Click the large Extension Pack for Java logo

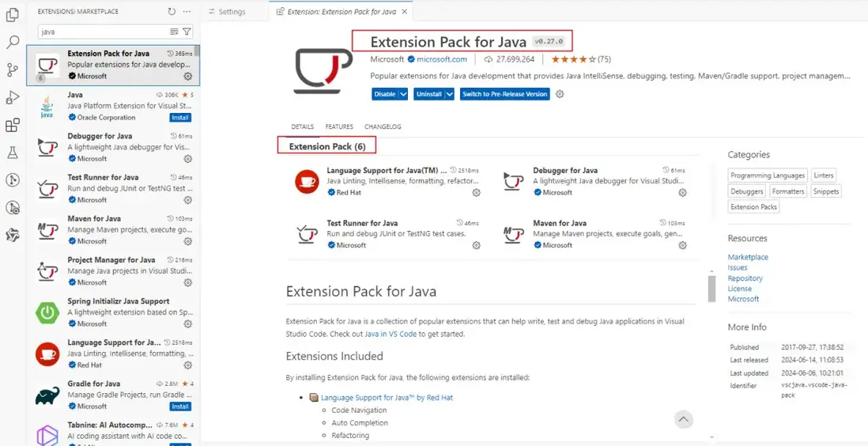click(323, 70)
